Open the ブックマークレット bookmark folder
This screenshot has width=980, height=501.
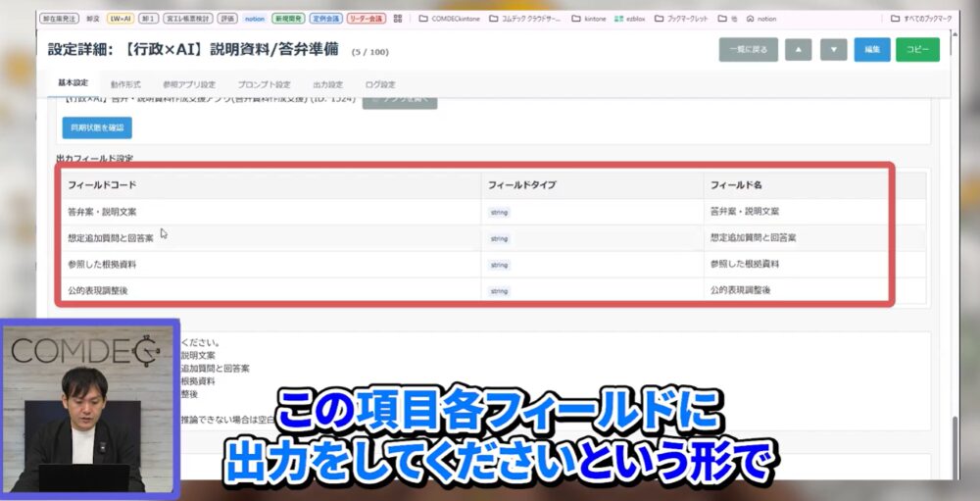click(685, 18)
